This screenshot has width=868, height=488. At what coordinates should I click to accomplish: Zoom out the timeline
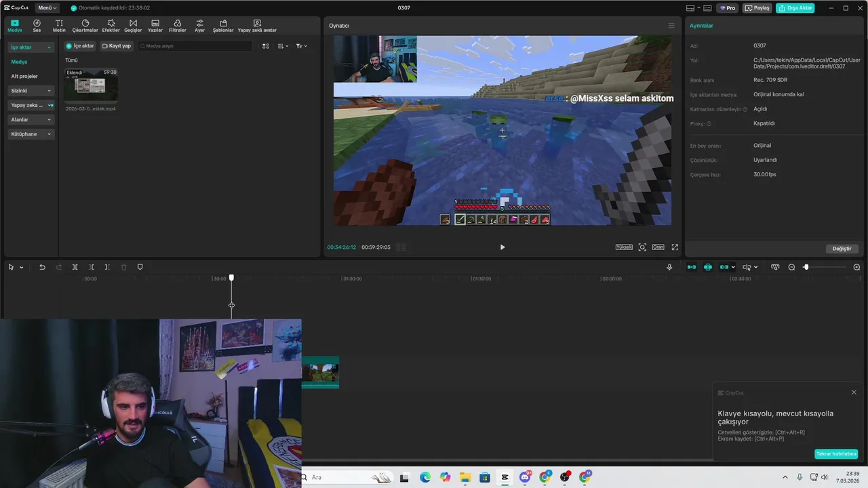coord(791,267)
